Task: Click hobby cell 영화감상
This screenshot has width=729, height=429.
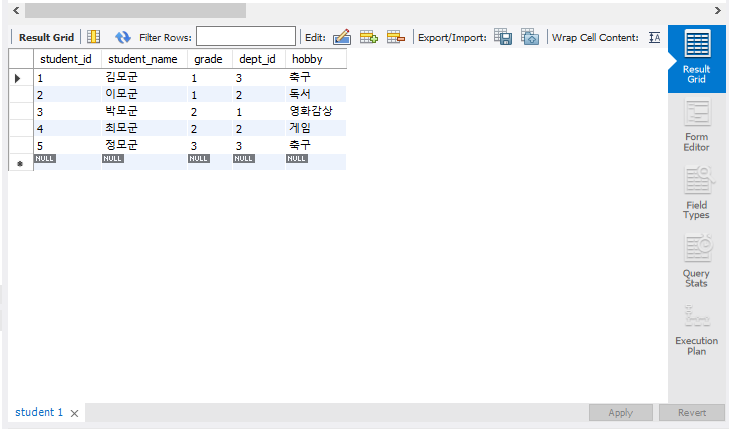Action: pyautogui.click(x=315, y=112)
